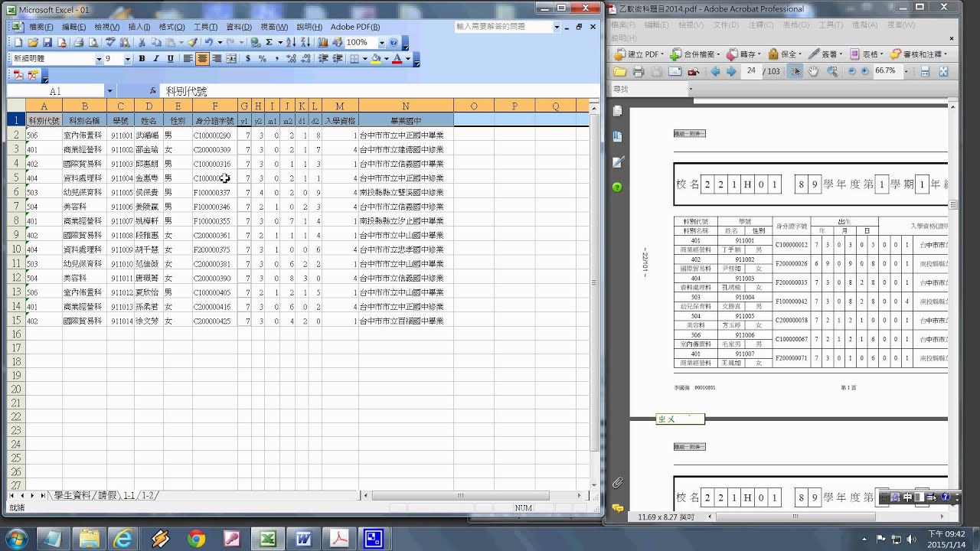Click the Save icon in Excel toolbar

click(47, 43)
